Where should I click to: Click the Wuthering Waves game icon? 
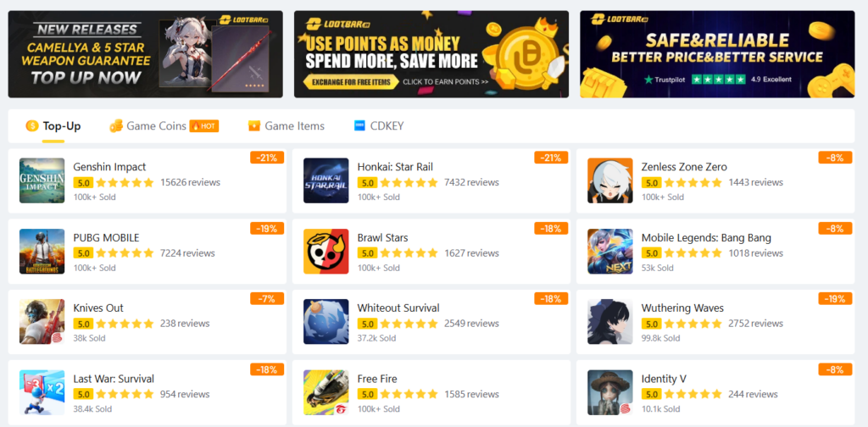610,322
